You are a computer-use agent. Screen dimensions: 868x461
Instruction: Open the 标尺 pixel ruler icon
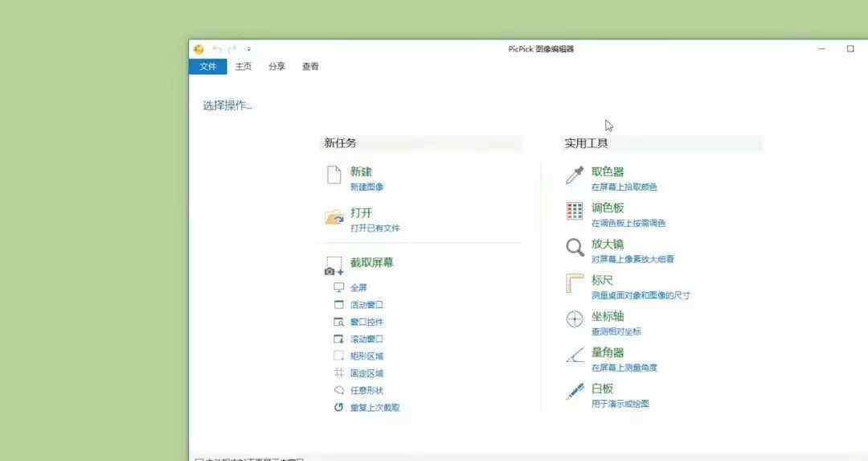(575, 283)
